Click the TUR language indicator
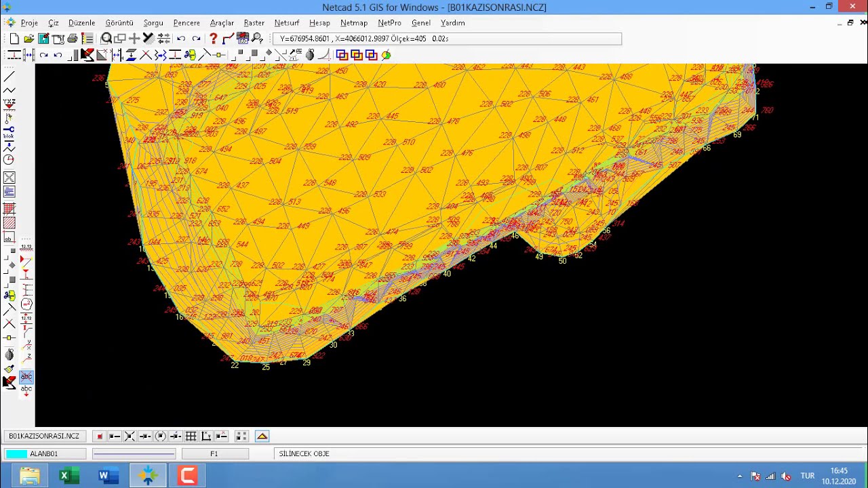 coord(807,476)
